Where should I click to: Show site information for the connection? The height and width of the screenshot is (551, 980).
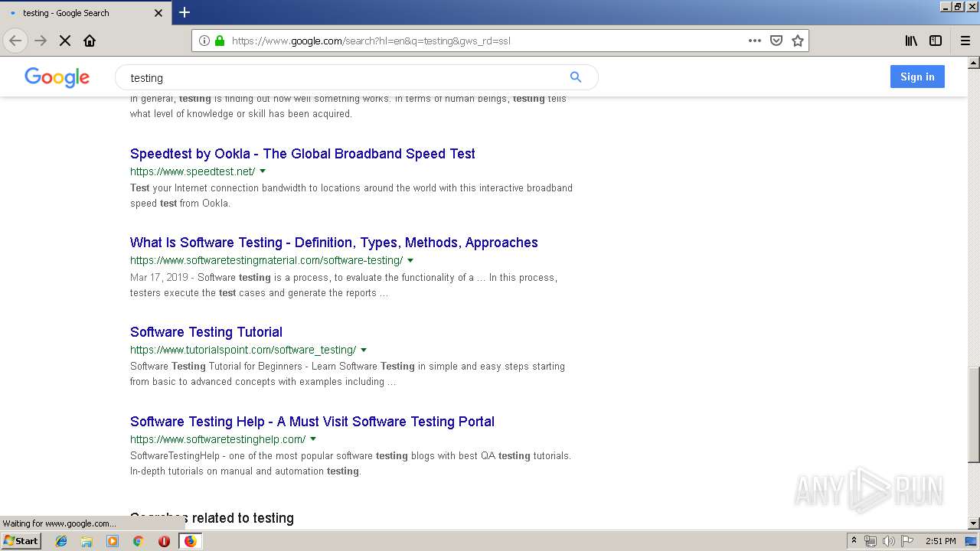[x=204, y=41]
